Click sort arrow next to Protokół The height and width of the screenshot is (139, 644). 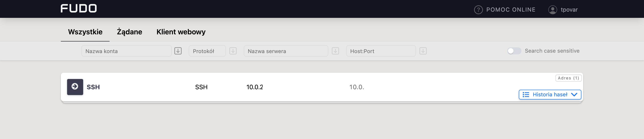coord(233,51)
